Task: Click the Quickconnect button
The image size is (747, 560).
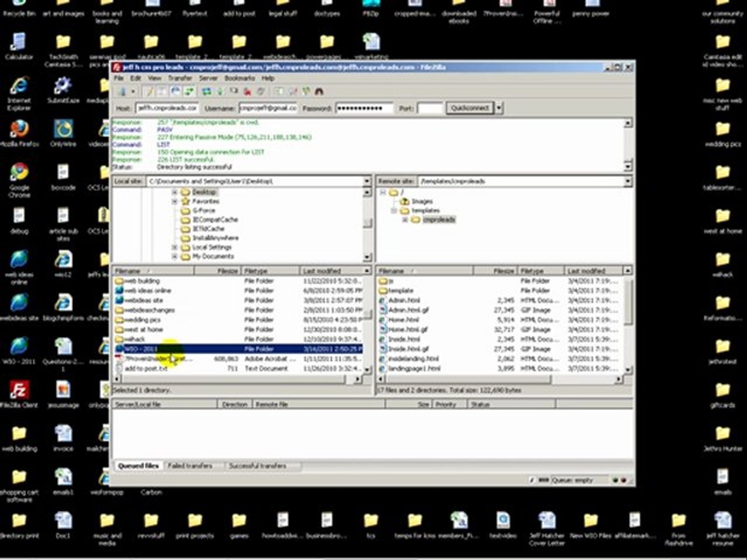Action: click(469, 108)
